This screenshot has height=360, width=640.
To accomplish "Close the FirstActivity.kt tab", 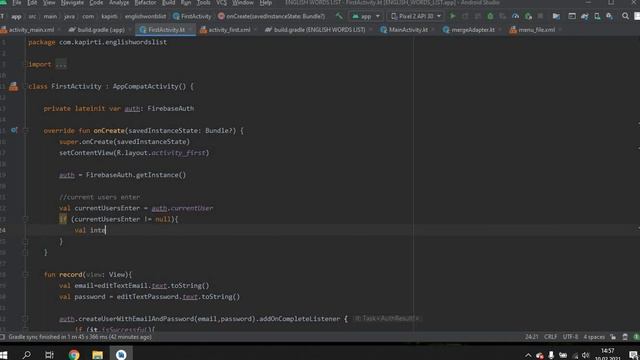I will [x=191, y=30].
